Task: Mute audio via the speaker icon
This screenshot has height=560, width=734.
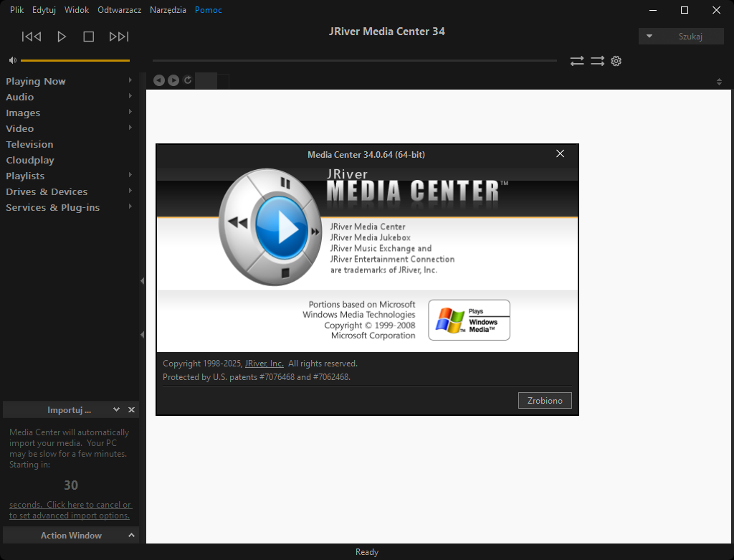Action: point(13,60)
